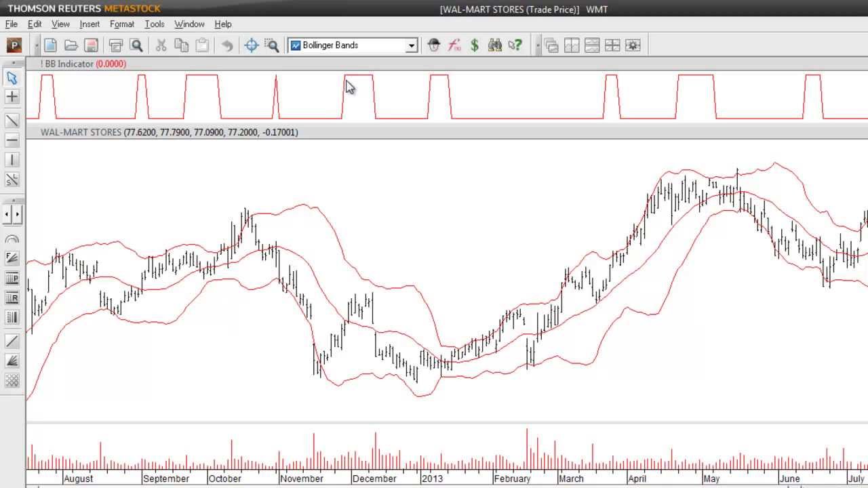Click the September label on date axis

[x=166, y=479]
